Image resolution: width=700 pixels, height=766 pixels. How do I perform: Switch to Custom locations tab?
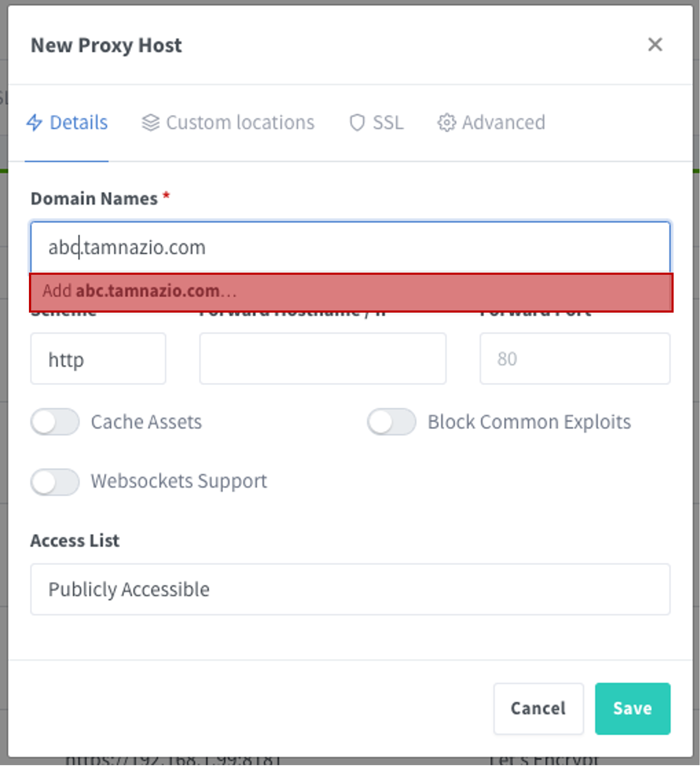[228, 122]
